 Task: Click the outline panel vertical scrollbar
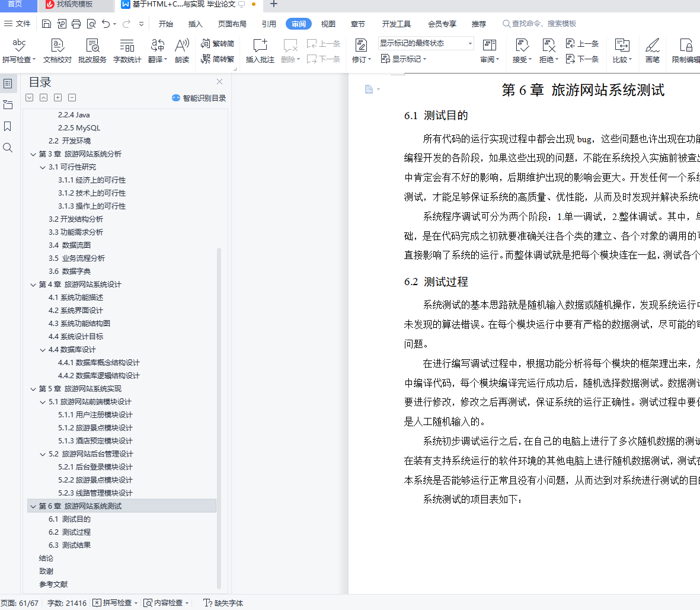tap(219, 419)
